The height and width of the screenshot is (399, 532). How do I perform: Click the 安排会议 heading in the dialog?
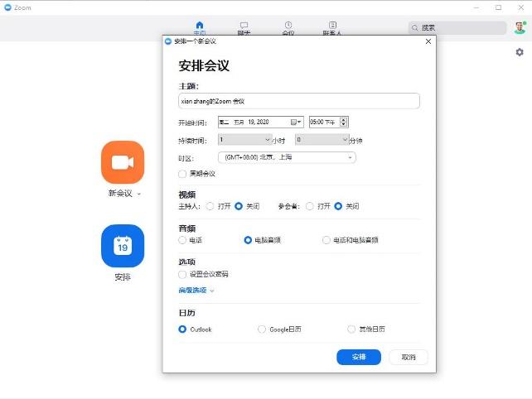coord(204,65)
